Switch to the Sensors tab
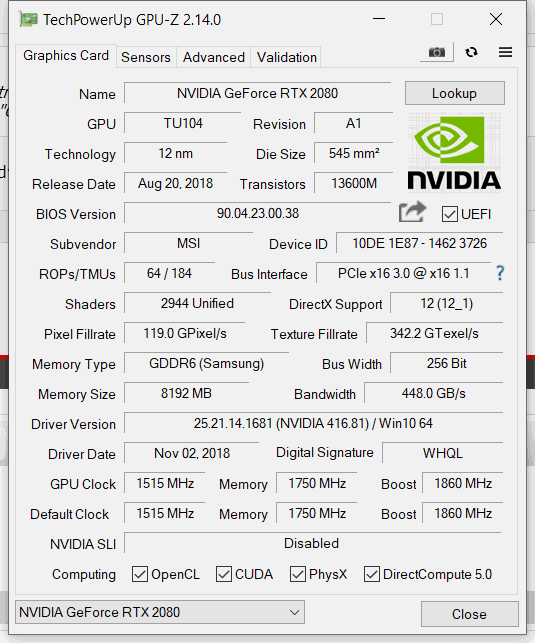This screenshot has height=643, width=535. pos(146,57)
